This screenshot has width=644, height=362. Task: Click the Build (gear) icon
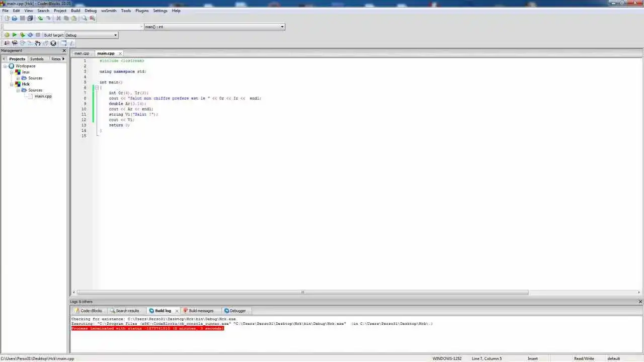7,35
